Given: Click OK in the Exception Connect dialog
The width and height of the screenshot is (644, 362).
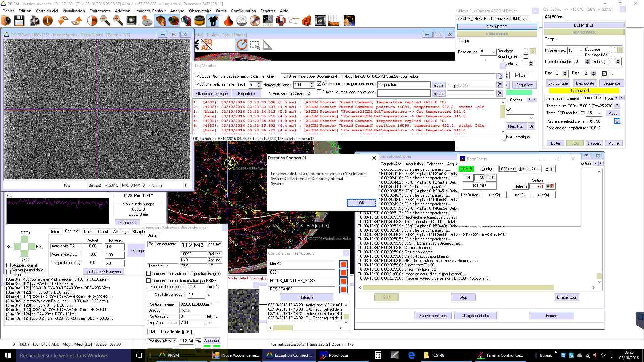Looking at the screenshot, I should click(x=361, y=203).
